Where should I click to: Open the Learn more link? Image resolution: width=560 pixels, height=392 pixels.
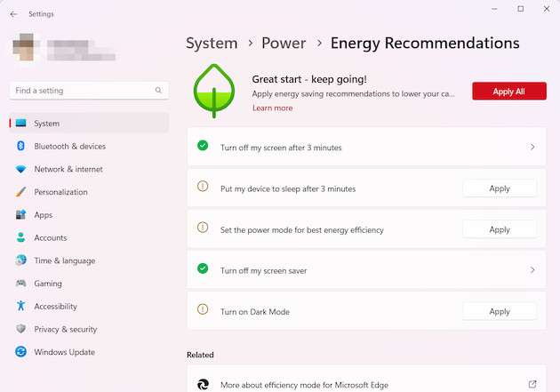[x=272, y=108]
